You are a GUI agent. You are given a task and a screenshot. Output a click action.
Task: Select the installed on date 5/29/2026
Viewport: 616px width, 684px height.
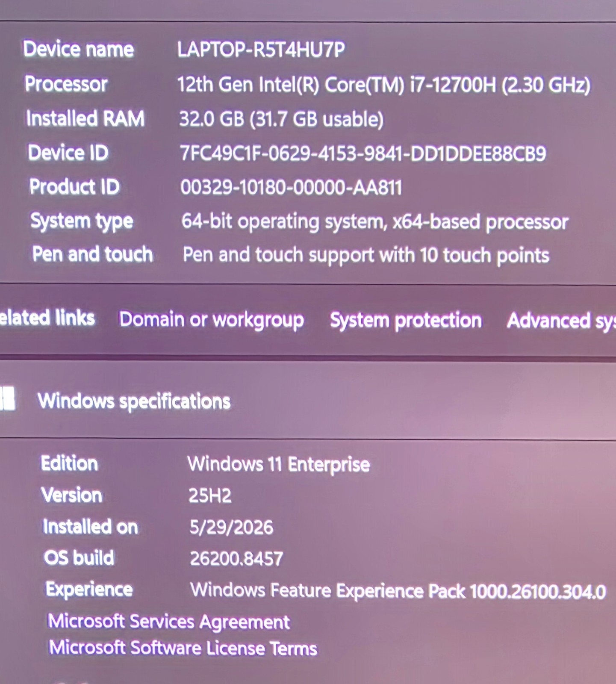[x=231, y=527]
